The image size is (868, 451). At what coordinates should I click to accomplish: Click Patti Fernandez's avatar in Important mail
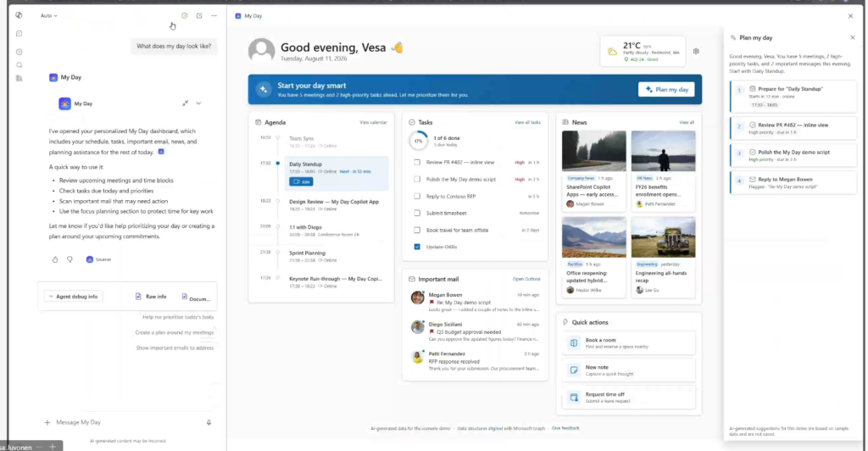point(417,356)
